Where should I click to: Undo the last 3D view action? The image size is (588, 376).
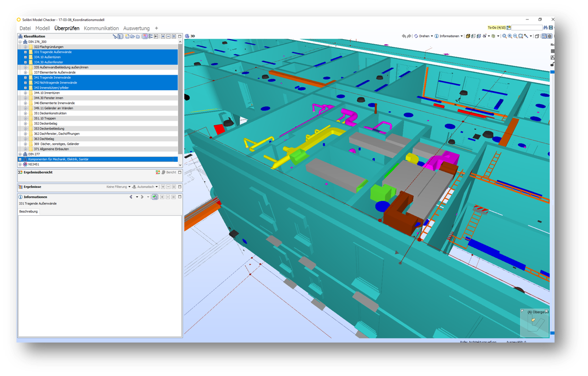point(404,36)
